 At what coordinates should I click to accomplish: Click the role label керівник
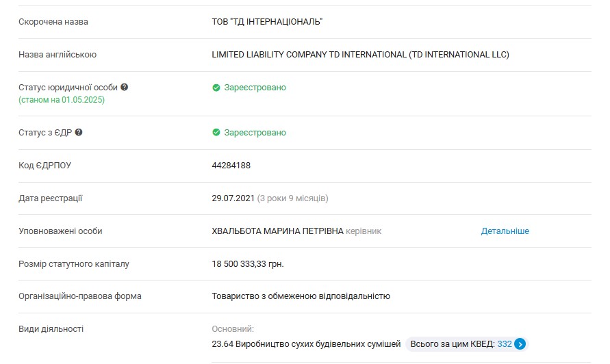(x=364, y=231)
